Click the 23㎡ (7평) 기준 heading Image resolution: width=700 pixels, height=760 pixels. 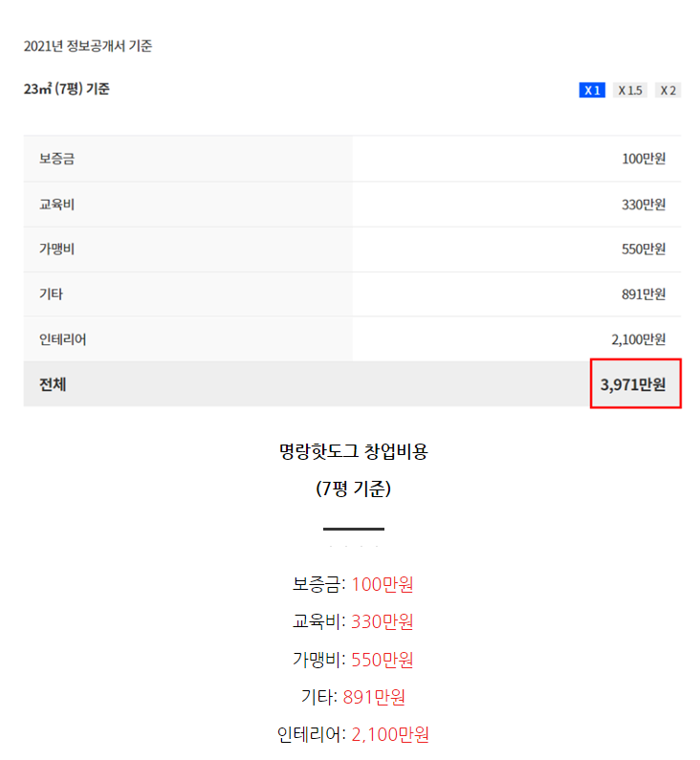(x=67, y=89)
